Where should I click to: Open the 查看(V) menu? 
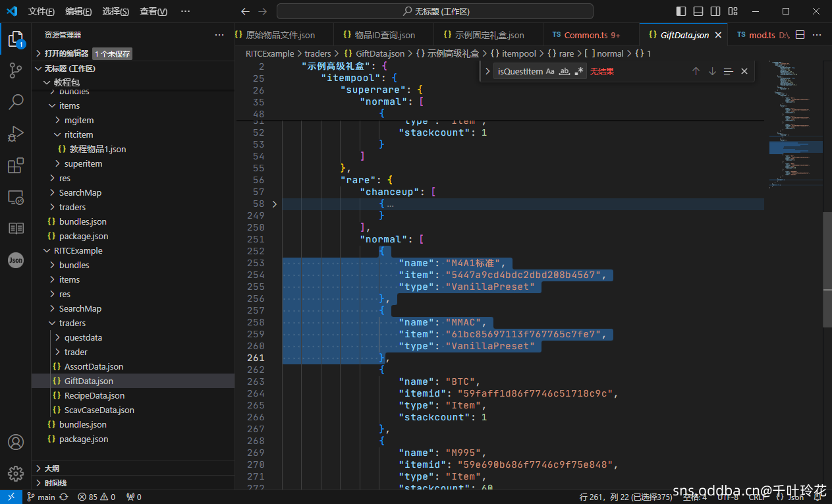click(153, 12)
